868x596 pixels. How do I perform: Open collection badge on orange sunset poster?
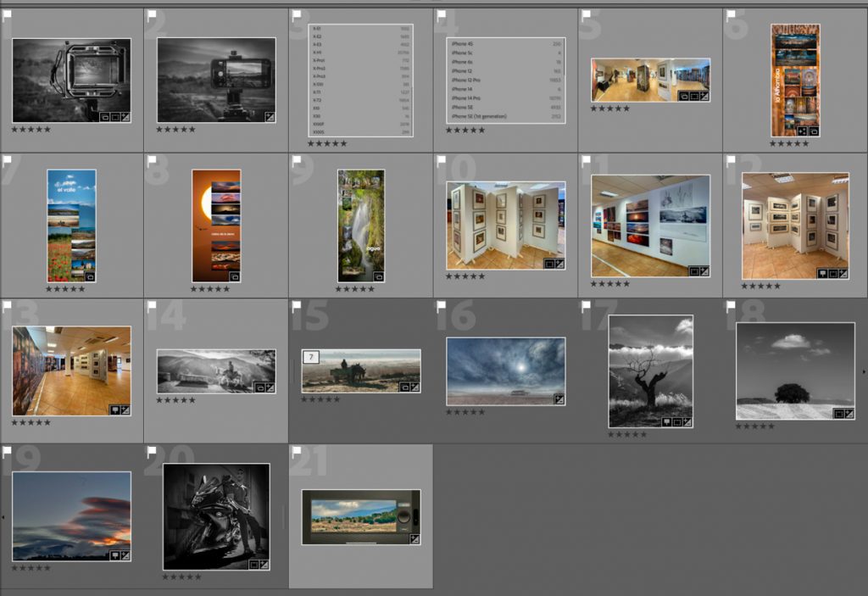(x=234, y=276)
